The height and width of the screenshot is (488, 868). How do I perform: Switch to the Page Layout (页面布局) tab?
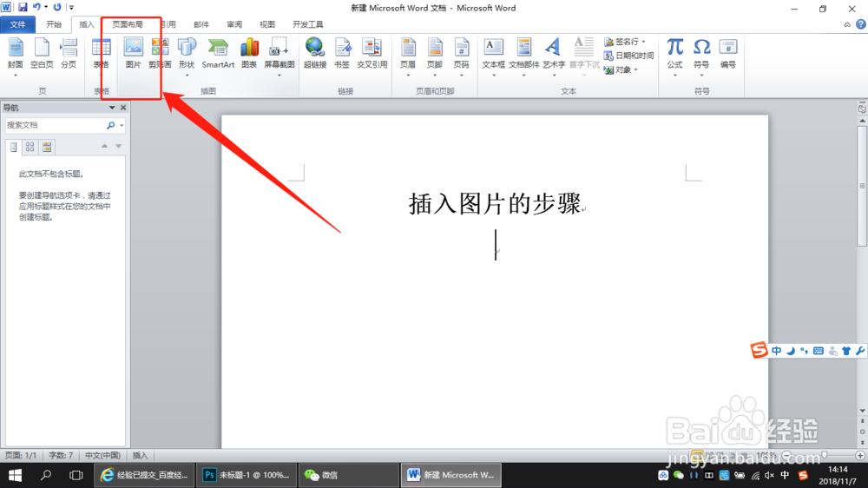pyautogui.click(x=128, y=24)
